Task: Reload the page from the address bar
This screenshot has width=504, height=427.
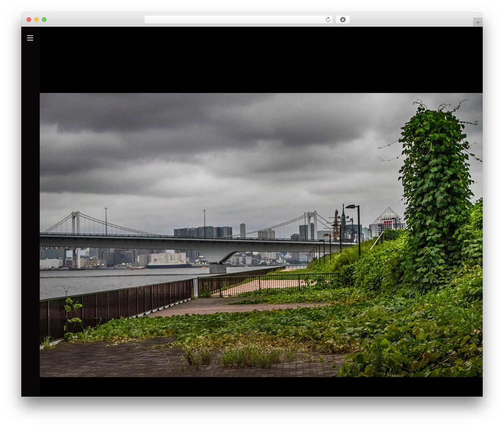Action: point(328,20)
